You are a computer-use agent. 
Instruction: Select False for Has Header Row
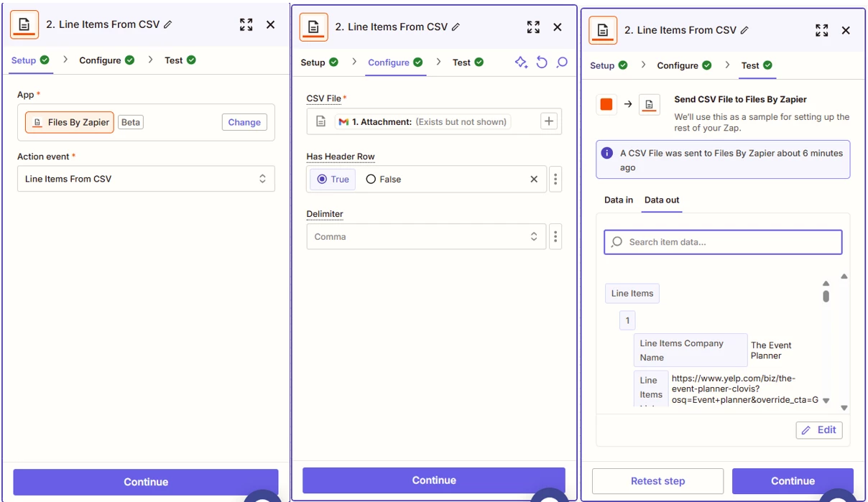click(x=384, y=180)
